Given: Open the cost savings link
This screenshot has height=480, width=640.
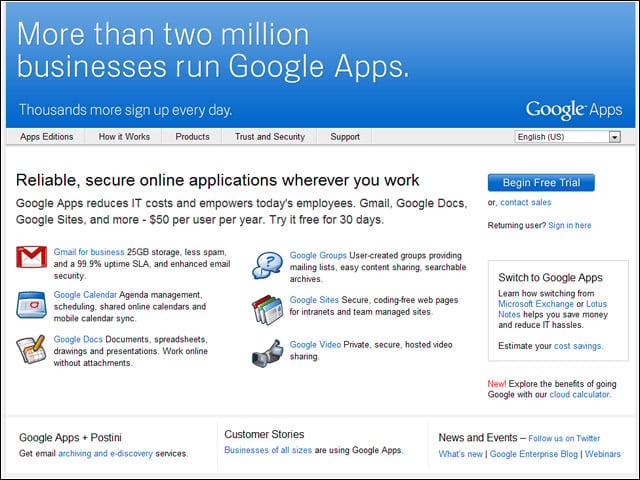Looking at the screenshot, I should 578,346.
